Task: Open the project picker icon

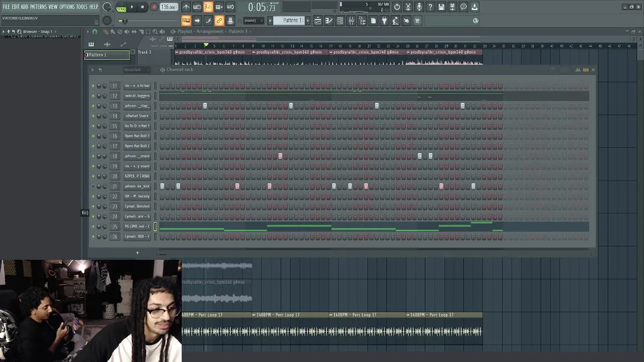Action: coord(373,21)
